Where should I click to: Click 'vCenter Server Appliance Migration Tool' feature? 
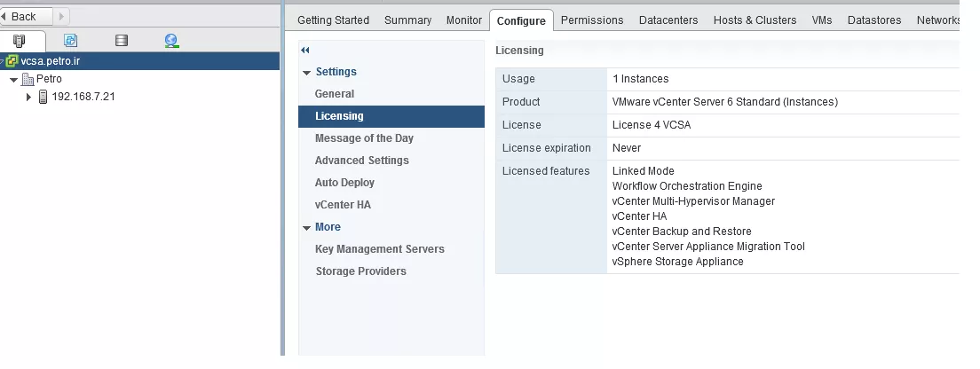pos(708,247)
